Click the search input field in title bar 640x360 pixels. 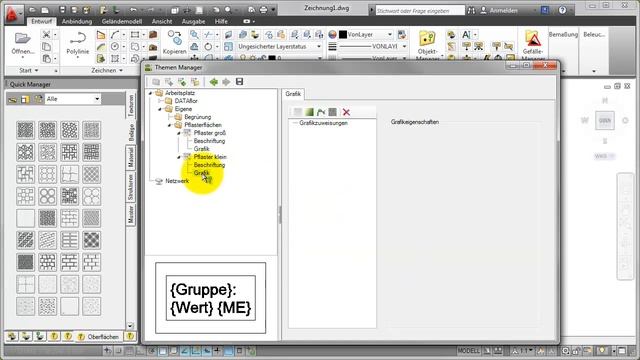[x=420, y=11]
